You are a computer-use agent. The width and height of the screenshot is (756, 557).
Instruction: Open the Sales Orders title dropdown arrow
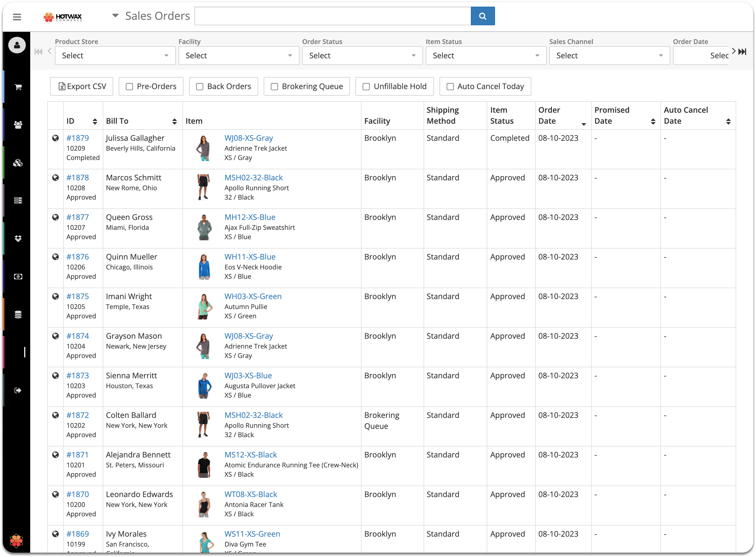[115, 15]
